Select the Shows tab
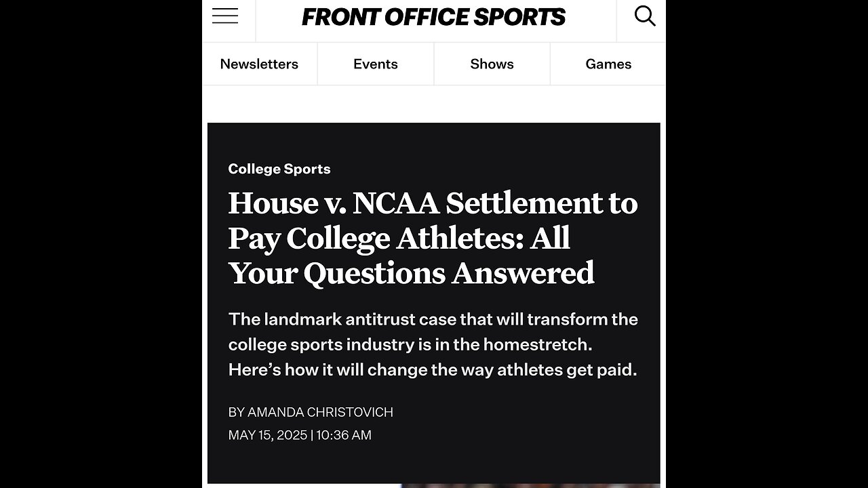Image resolution: width=868 pixels, height=488 pixels. point(492,64)
